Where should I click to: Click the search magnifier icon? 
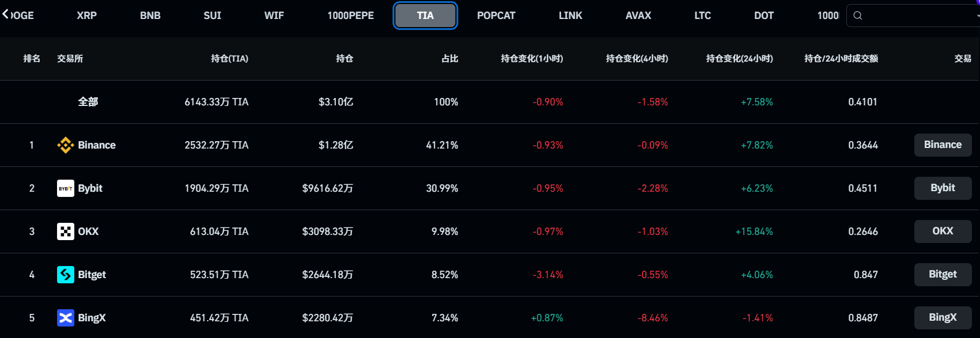click(x=858, y=16)
